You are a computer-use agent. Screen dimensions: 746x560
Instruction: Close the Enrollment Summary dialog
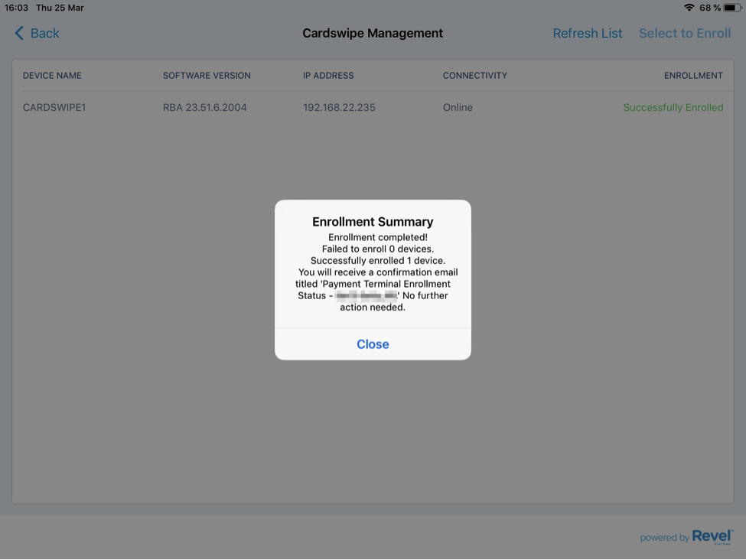[373, 343]
